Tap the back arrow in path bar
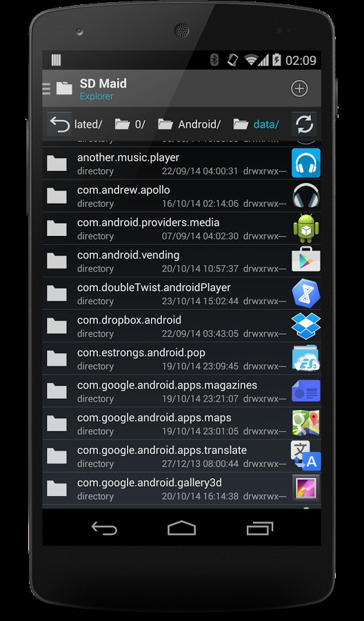 pos(59,124)
